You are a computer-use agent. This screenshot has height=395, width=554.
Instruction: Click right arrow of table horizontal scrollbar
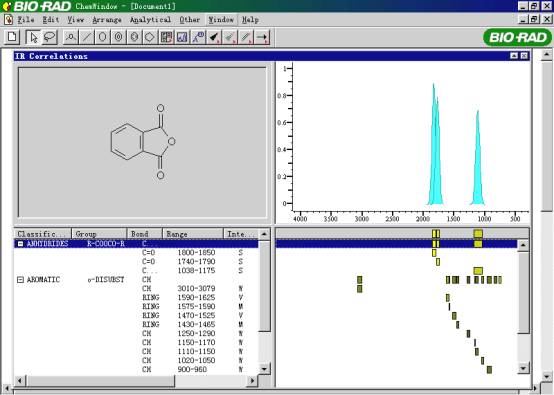tap(252, 381)
